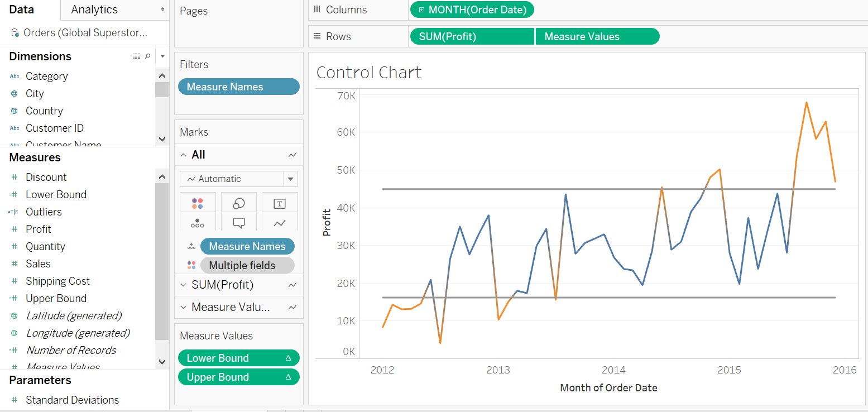The width and height of the screenshot is (868, 412).
Task: Click the globe icon beside Country
Action: [15, 111]
